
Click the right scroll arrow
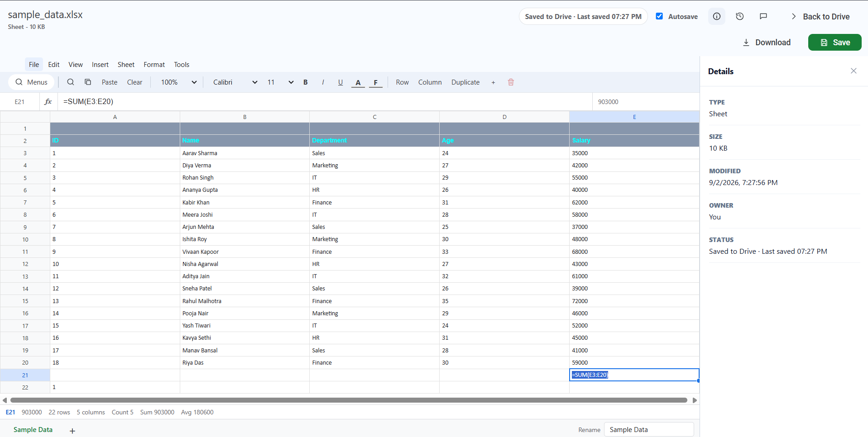(695, 400)
